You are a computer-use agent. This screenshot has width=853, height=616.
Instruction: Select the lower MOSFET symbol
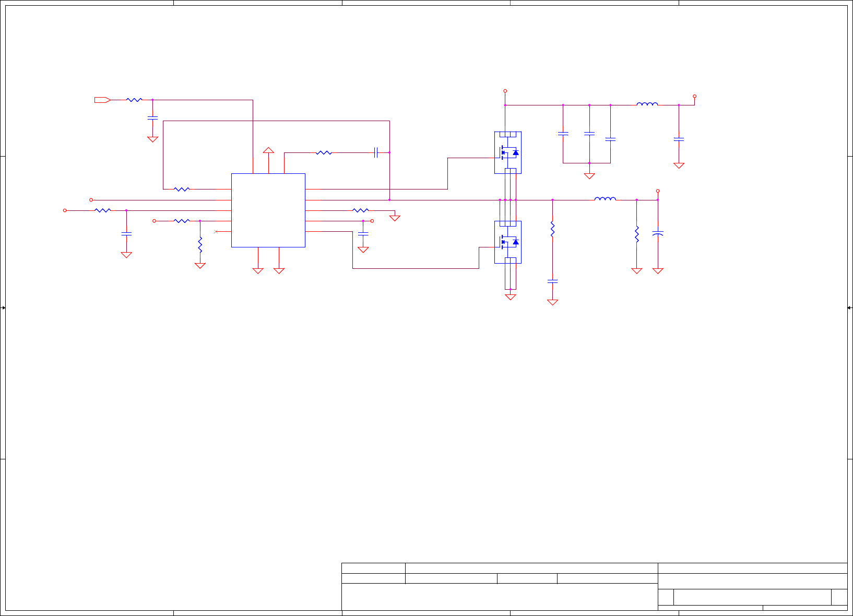tap(508, 242)
